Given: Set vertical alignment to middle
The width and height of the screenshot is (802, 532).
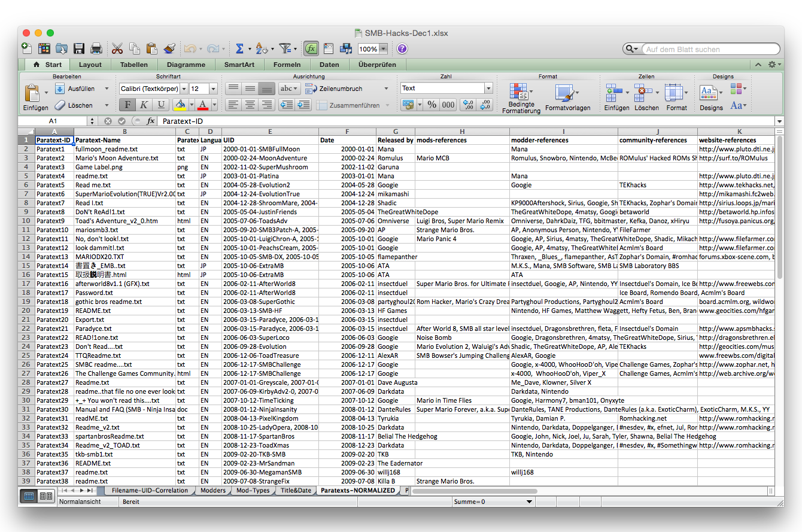Looking at the screenshot, I should pos(250,88).
